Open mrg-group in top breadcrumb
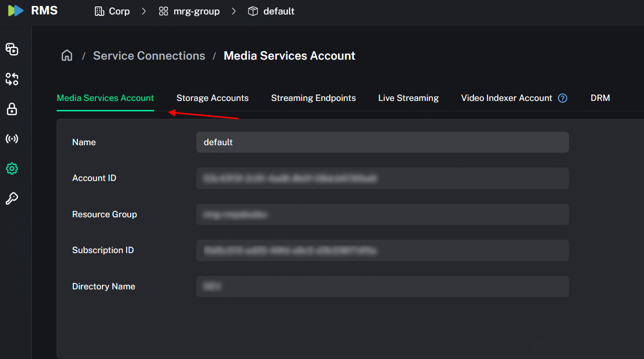 click(x=197, y=11)
